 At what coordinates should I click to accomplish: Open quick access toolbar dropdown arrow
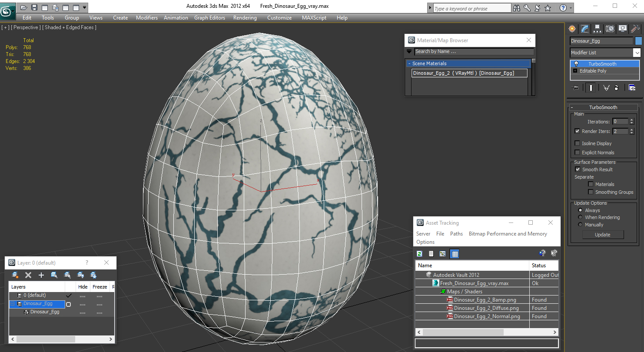(x=84, y=7)
